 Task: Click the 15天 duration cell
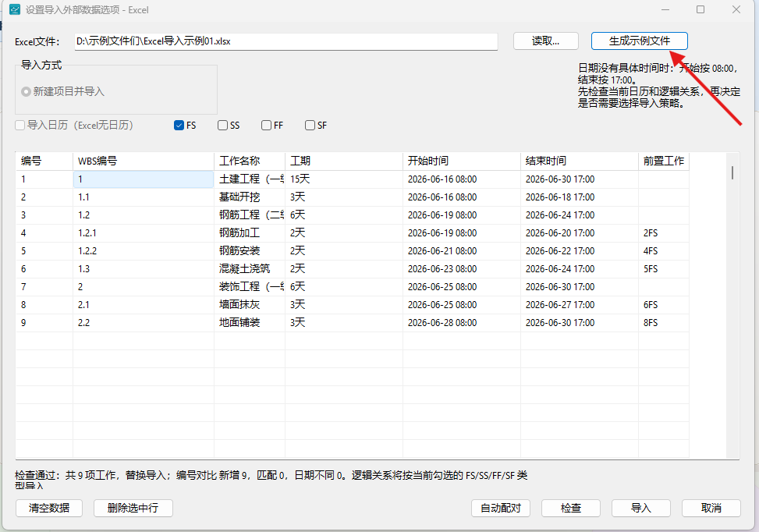pyautogui.click(x=344, y=179)
